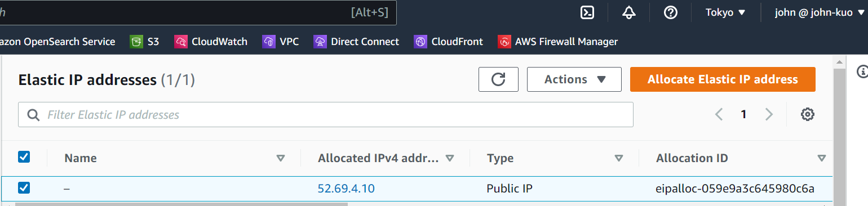Image resolution: width=868 pixels, height=206 pixels.
Task: Open the VPC service shortcut
Action: [x=281, y=42]
